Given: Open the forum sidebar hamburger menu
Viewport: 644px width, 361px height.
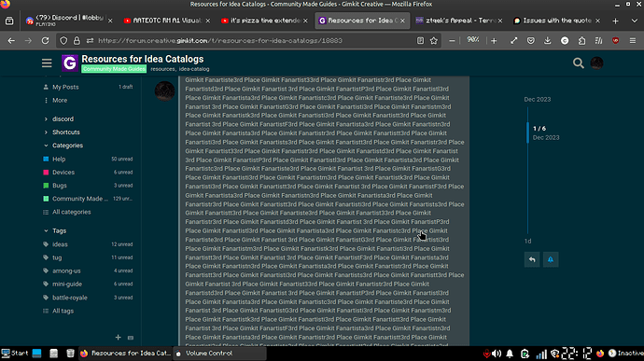Looking at the screenshot, I should coord(47,62).
